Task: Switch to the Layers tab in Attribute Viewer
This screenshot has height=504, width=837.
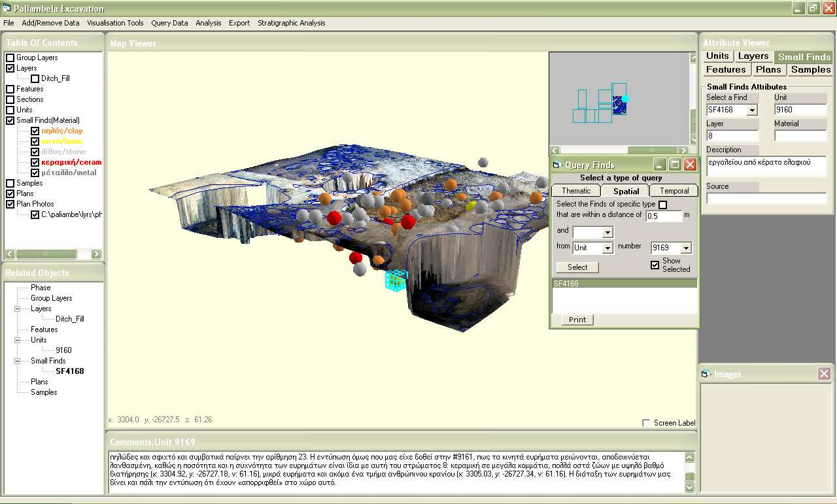Action: pos(753,56)
